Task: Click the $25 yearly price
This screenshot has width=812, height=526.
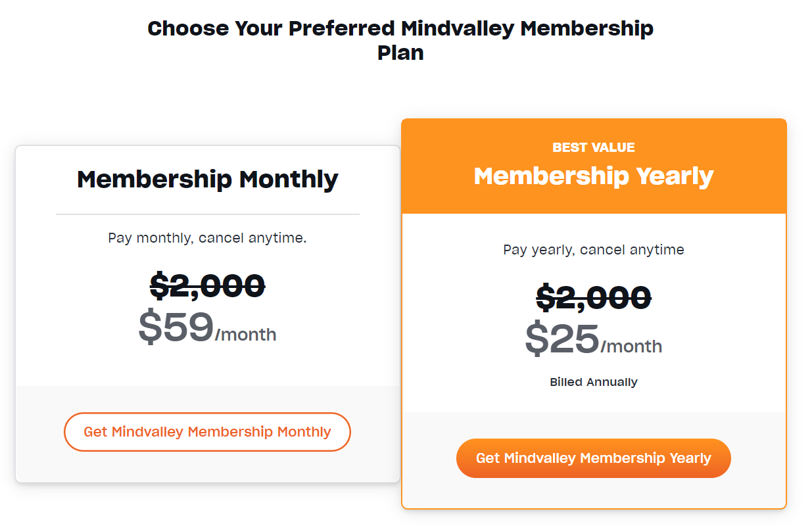Action: pyautogui.click(x=562, y=339)
